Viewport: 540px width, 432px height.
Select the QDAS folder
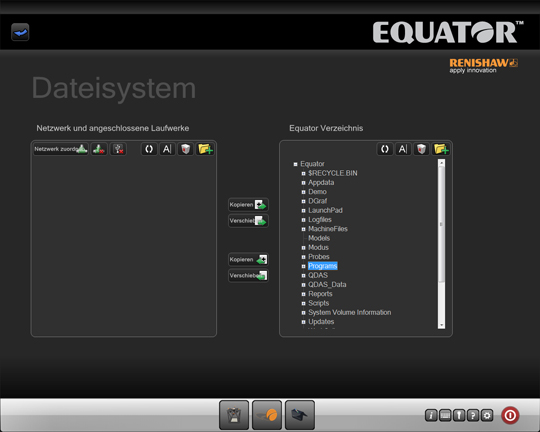click(318, 276)
